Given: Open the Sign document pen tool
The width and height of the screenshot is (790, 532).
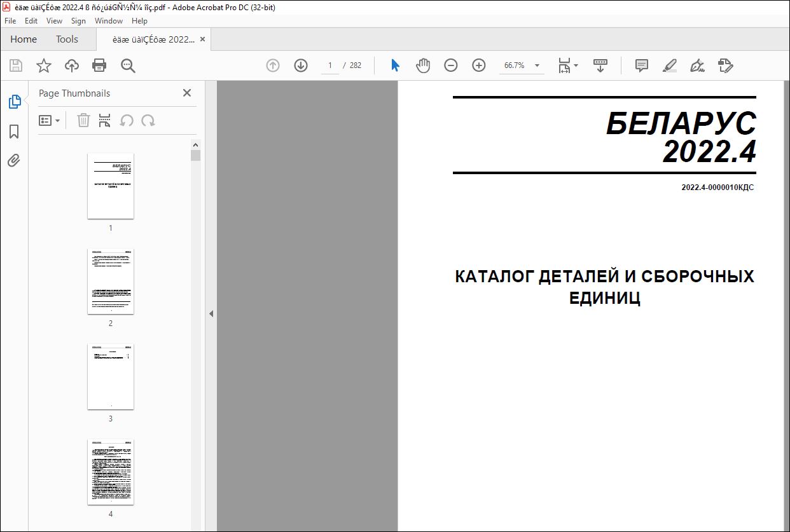Looking at the screenshot, I should (697, 65).
